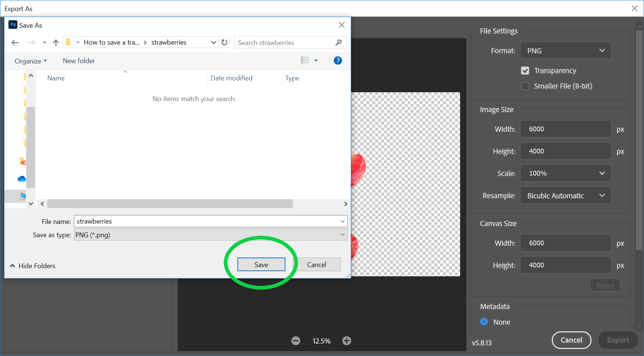Open the Format PNG dropdown

[x=566, y=51]
